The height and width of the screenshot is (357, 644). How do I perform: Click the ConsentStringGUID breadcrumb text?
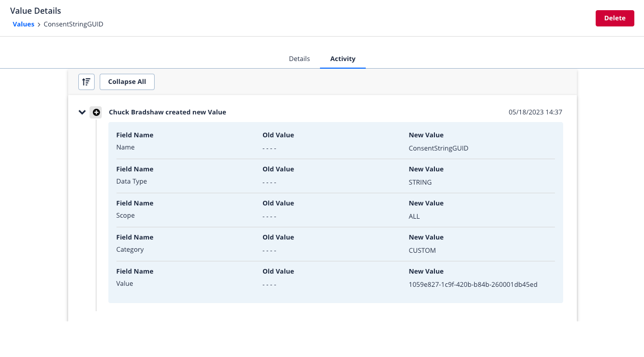click(73, 24)
